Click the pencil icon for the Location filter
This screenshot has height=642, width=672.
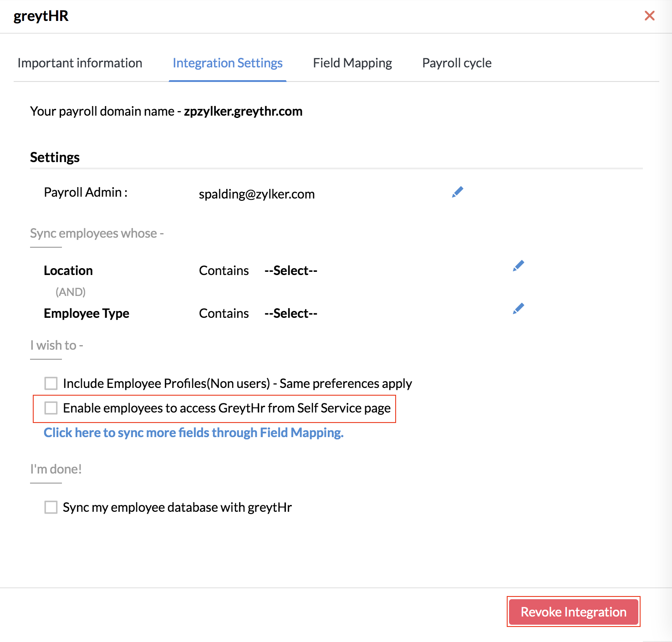pos(518,266)
